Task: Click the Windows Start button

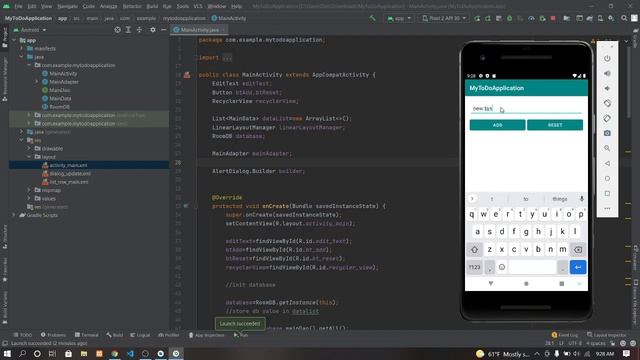Action: (x=7, y=353)
